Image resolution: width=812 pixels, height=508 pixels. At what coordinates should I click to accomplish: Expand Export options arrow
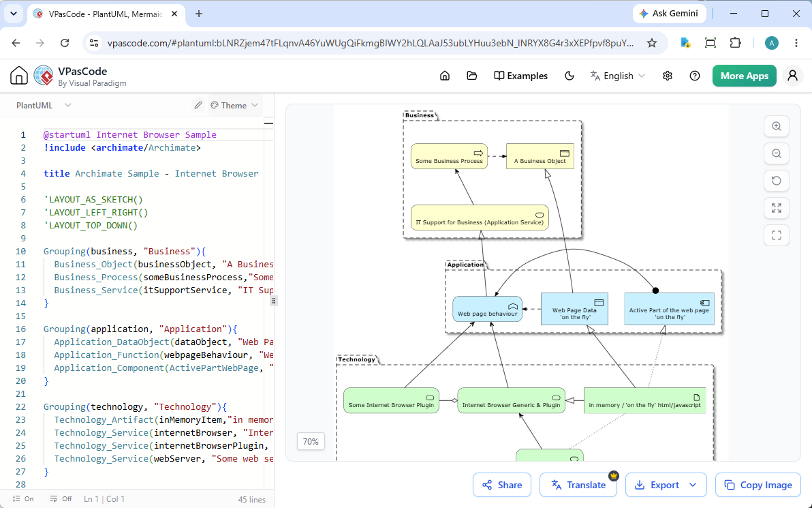[693, 485]
